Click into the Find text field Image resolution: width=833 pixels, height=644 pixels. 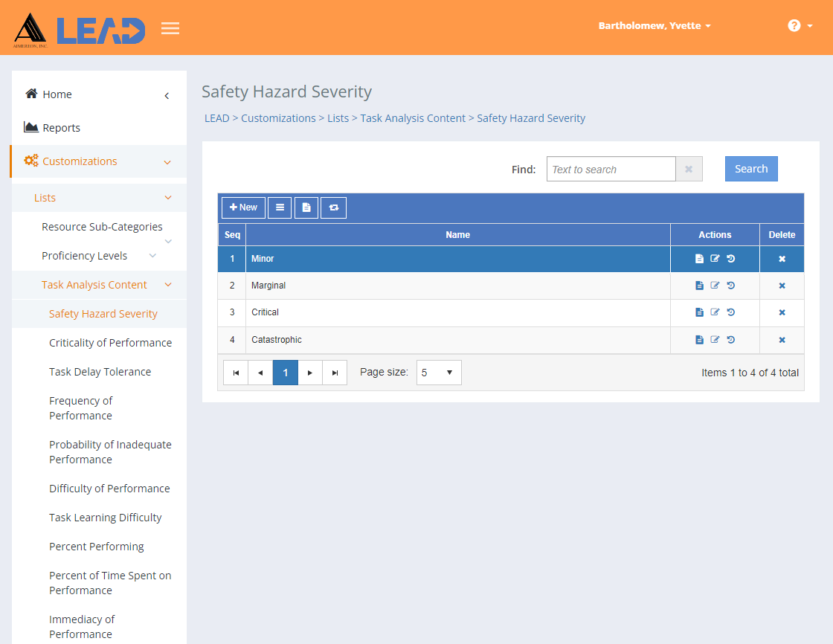pos(611,170)
